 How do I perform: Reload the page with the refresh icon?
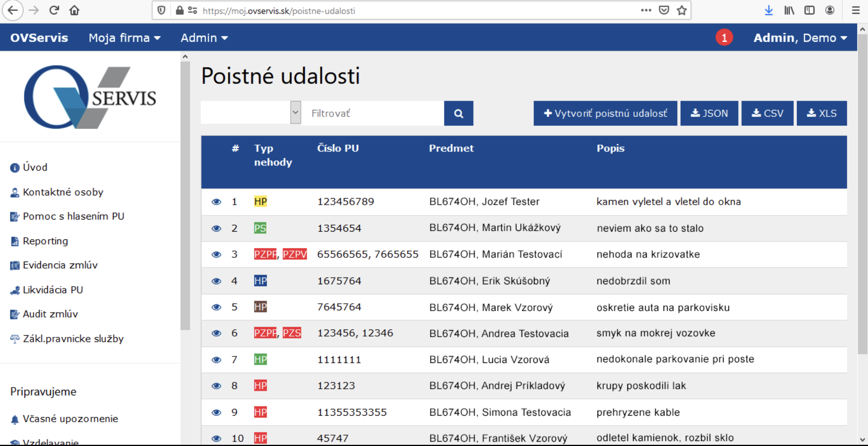click(x=54, y=11)
